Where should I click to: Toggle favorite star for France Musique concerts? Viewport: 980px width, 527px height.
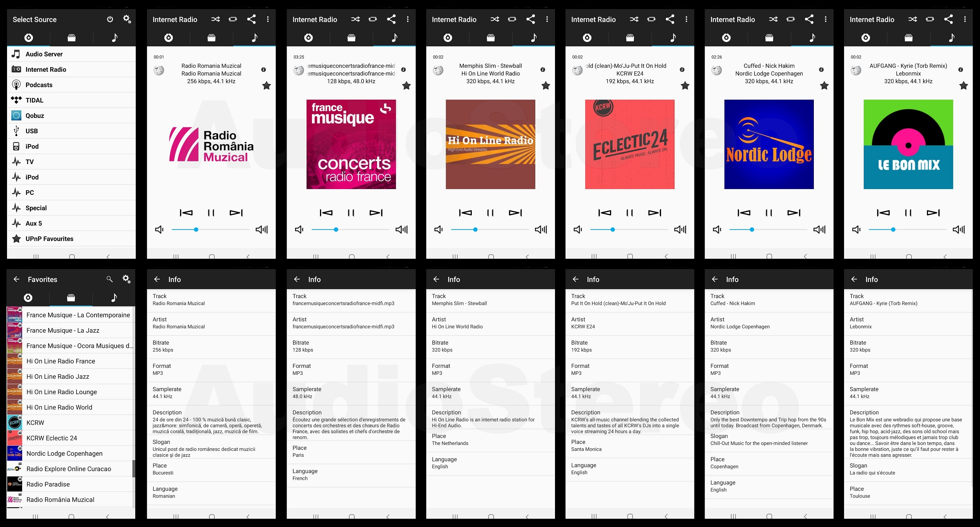pos(406,86)
